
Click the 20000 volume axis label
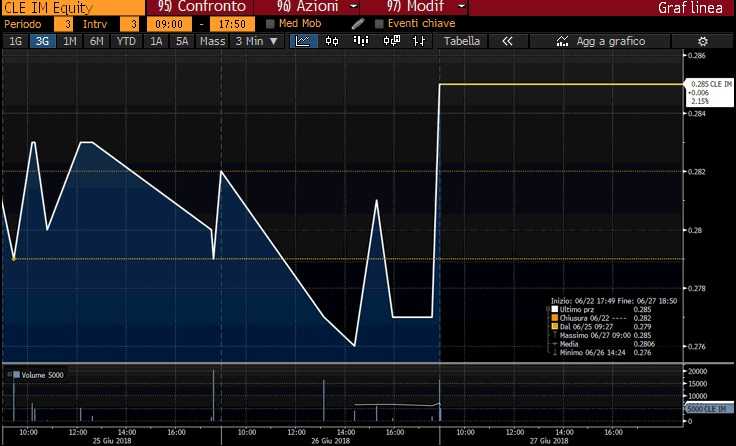point(698,371)
